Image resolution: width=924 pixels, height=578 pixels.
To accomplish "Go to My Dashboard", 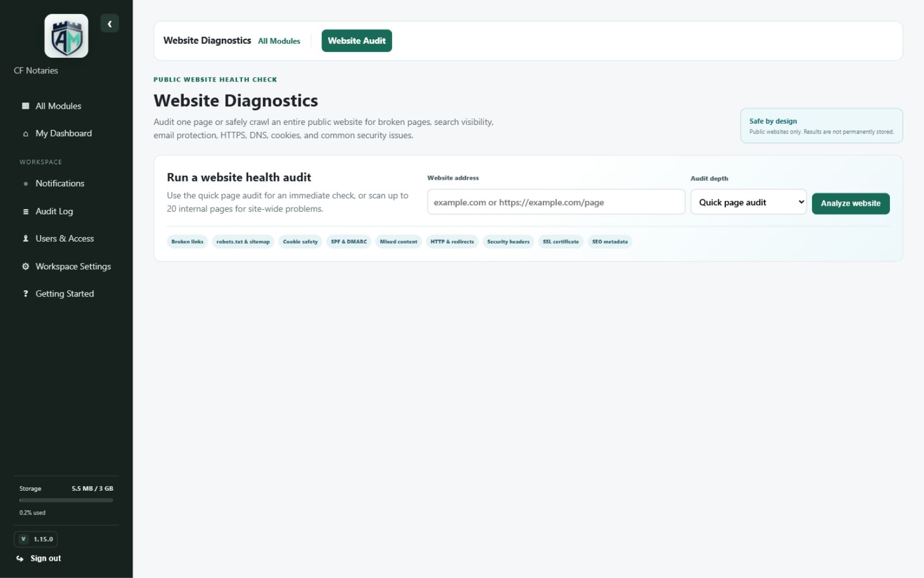I will pos(66,134).
